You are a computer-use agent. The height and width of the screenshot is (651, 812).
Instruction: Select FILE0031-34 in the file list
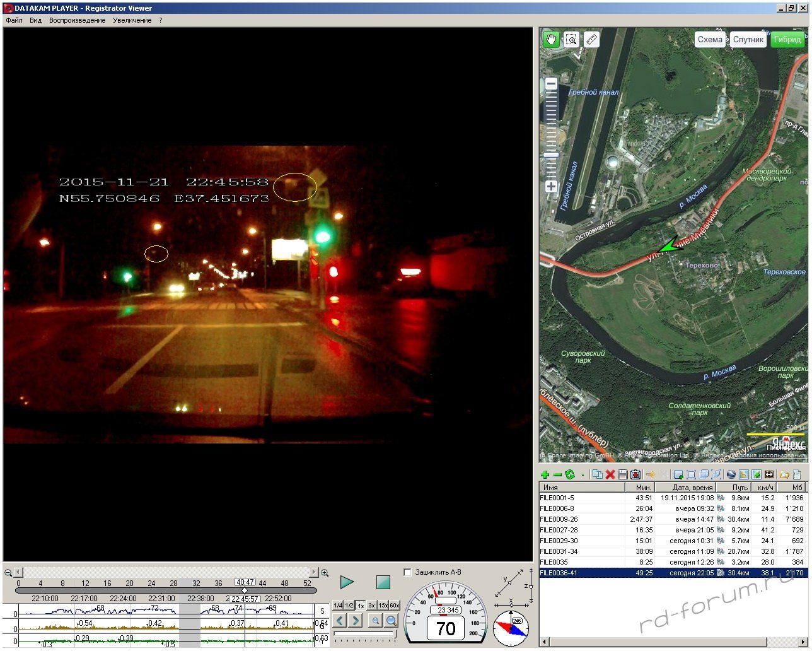pos(559,551)
